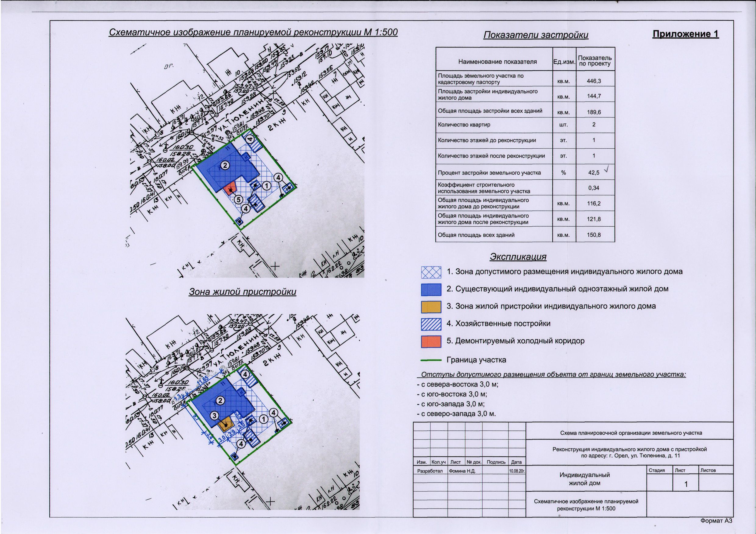Click 'Общая площадь всех зданий' row label
The height and width of the screenshot is (534, 756).
(x=476, y=235)
